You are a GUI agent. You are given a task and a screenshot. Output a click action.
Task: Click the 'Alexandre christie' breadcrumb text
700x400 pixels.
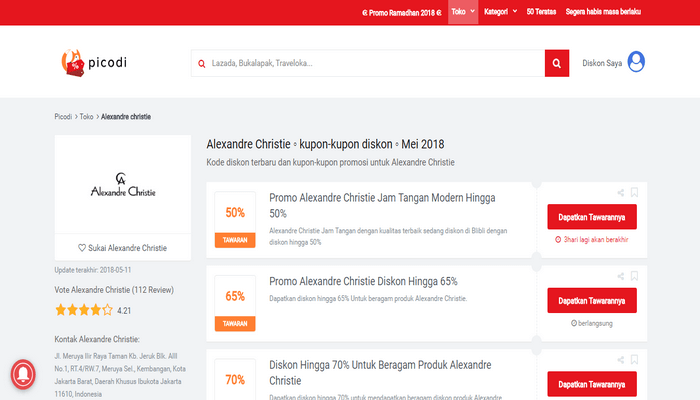(126, 117)
